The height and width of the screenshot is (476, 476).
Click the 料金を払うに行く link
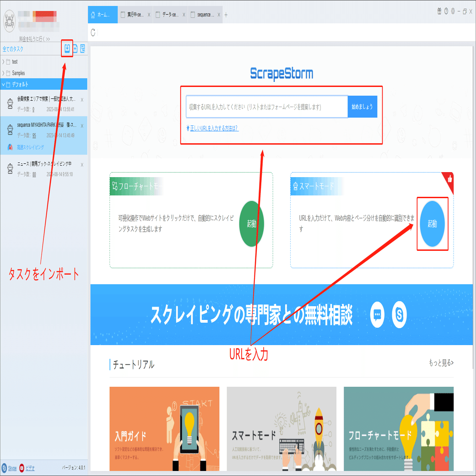[34, 39]
